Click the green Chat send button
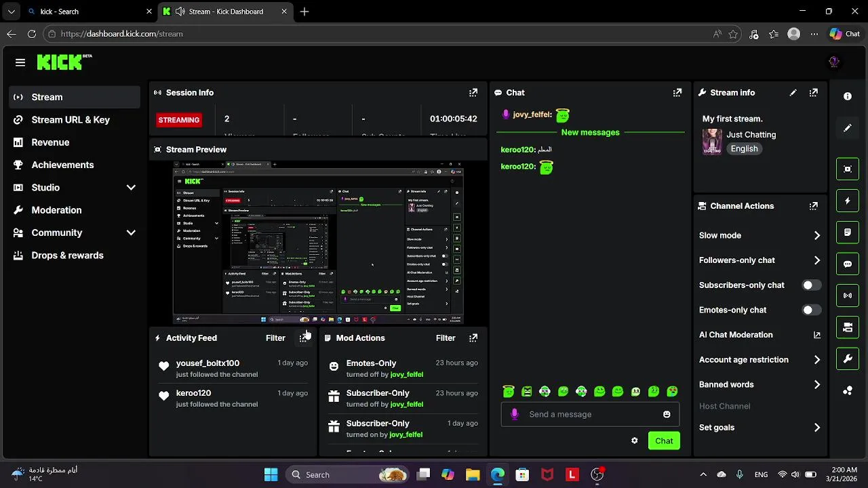868x488 pixels. (664, 441)
